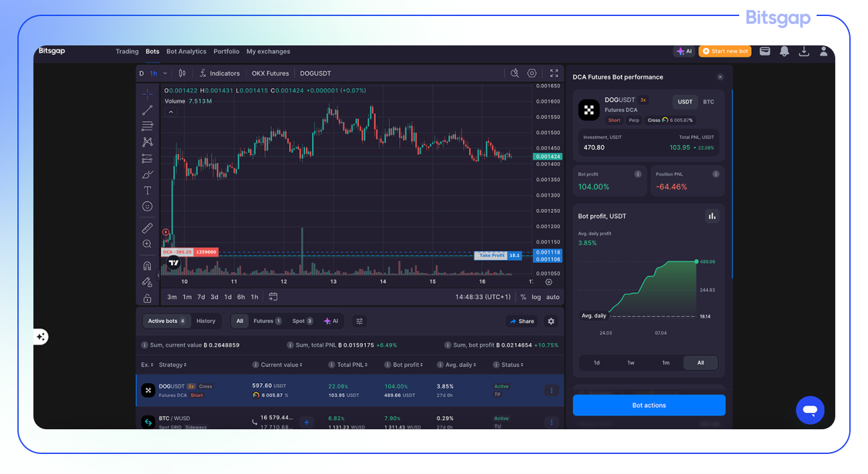Filter bots by AI
868x474 pixels.
[331, 321]
